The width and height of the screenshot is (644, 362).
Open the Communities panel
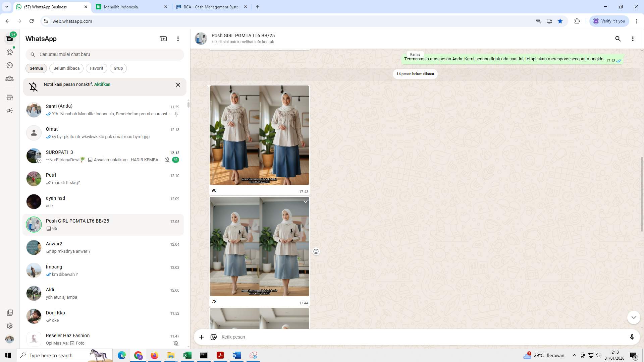click(x=10, y=78)
